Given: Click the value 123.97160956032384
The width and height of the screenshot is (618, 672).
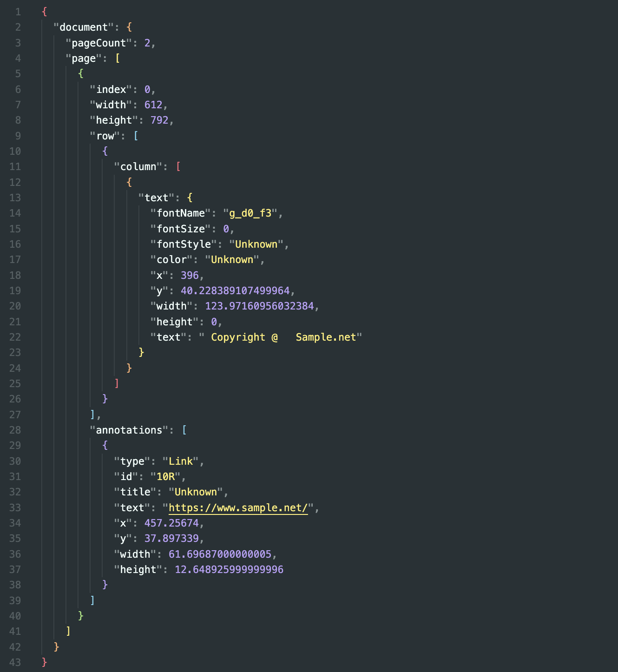Looking at the screenshot, I should click(259, 306).
